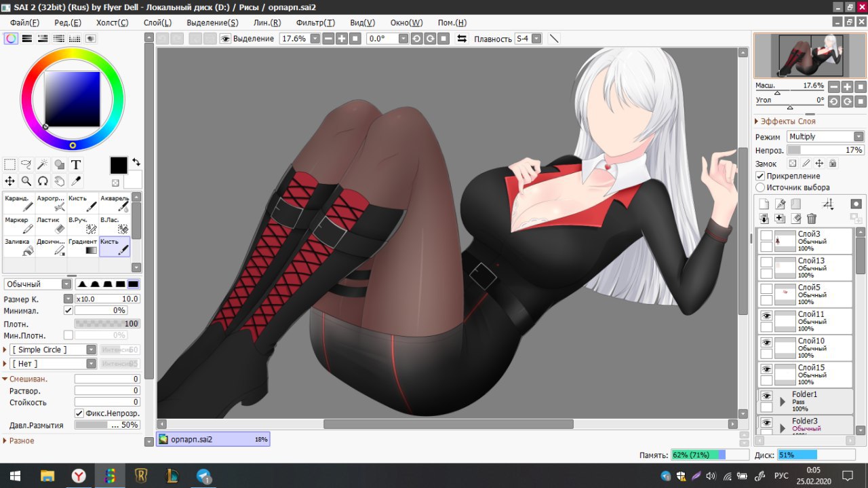Create new layer folder icon
This screenshot has width=868, height=488.
pos(795,204)
